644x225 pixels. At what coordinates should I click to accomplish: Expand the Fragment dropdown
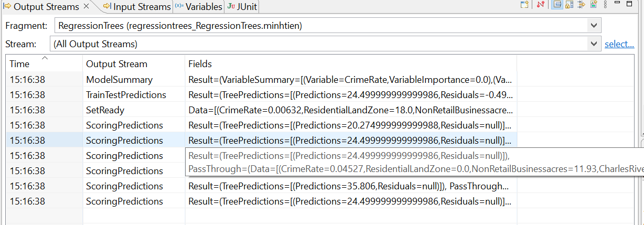click(594, 25)
